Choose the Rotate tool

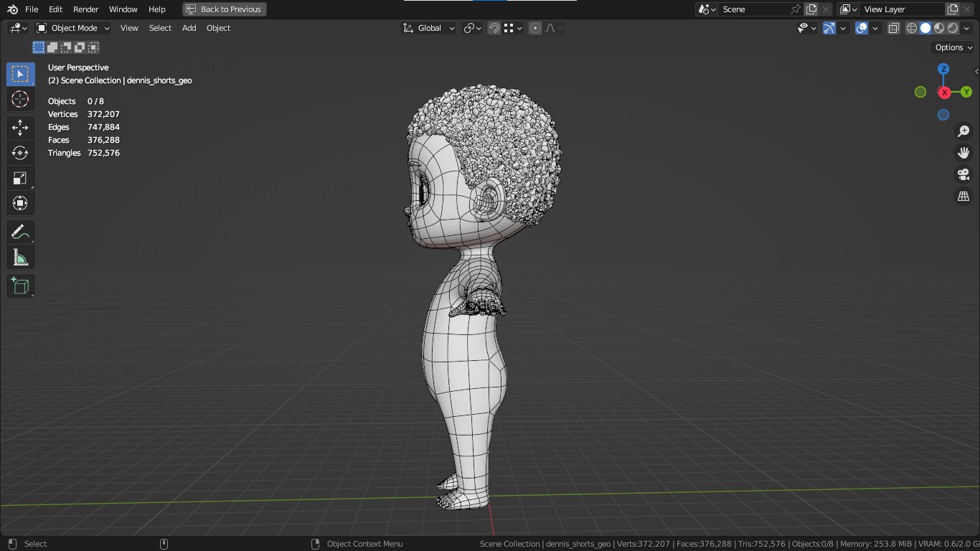click(20, 153)
